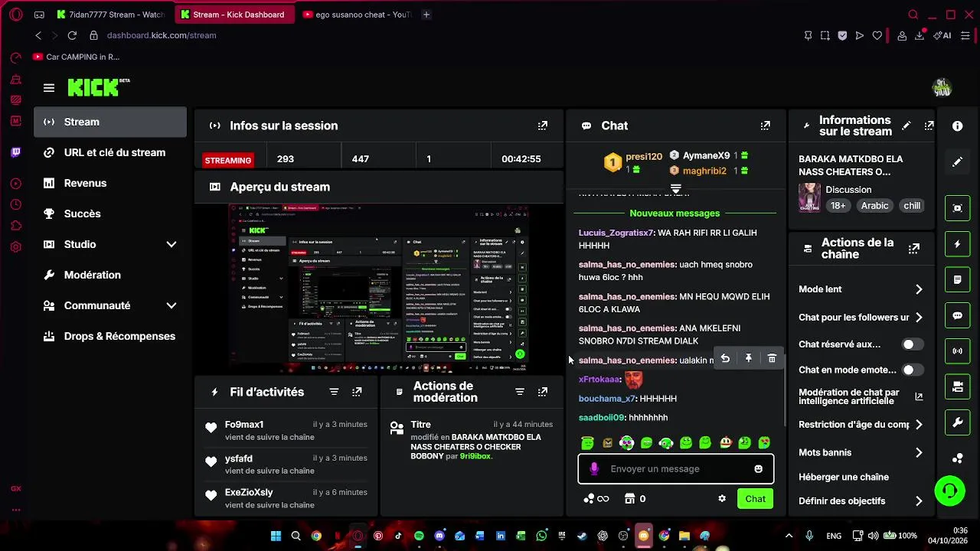Delete the hovered chat message

coord(772,358)
